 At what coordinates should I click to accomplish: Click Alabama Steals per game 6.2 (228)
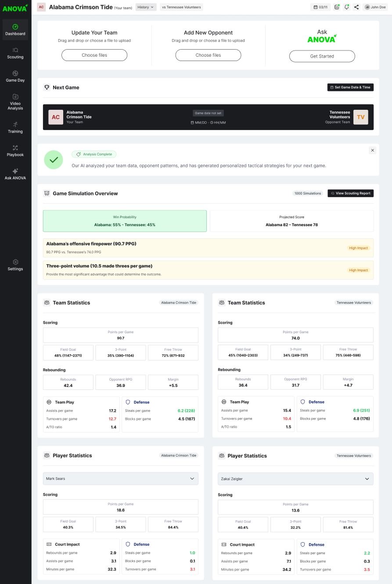click(160, 411)
